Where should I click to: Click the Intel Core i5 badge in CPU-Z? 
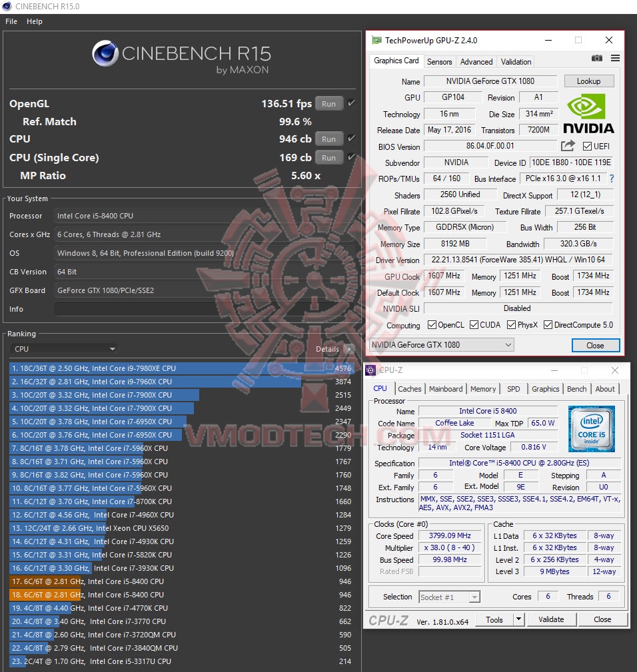point(591,428)
